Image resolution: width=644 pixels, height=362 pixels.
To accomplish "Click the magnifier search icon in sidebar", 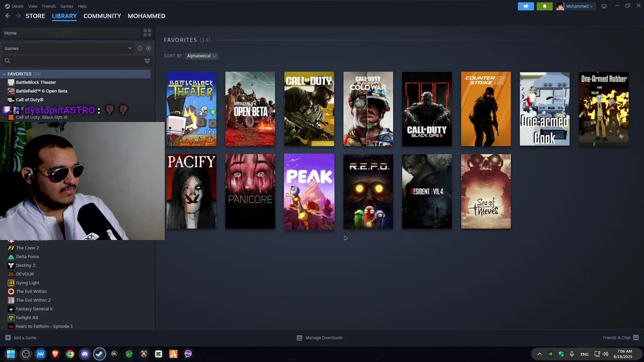I will tap(7, 61).
